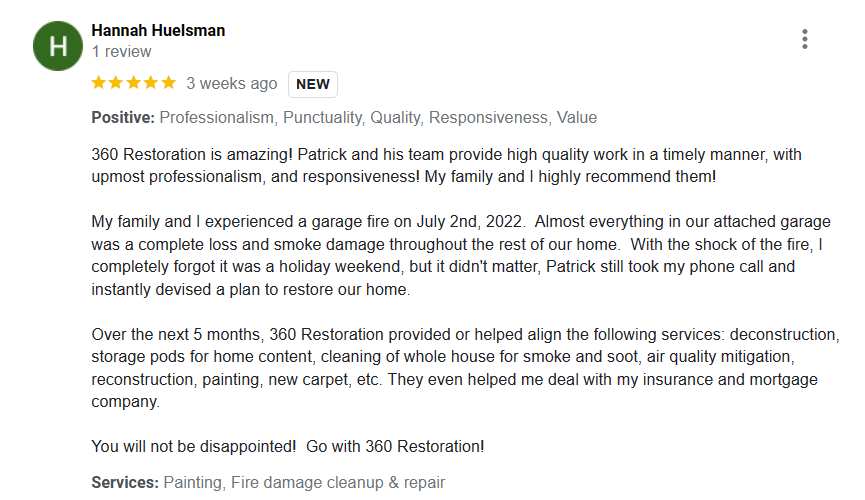Click "Fire damage cleanup & repair" service
The image size is (865, 500).
[338, 482]
